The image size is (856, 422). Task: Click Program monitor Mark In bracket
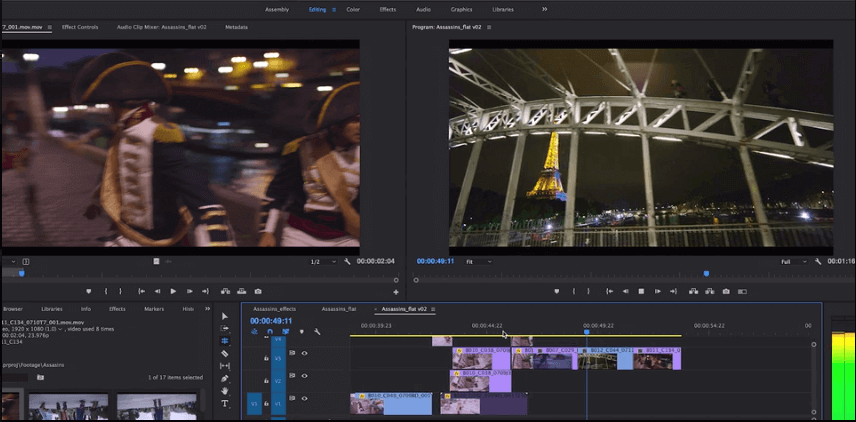[x=574, y=292]
